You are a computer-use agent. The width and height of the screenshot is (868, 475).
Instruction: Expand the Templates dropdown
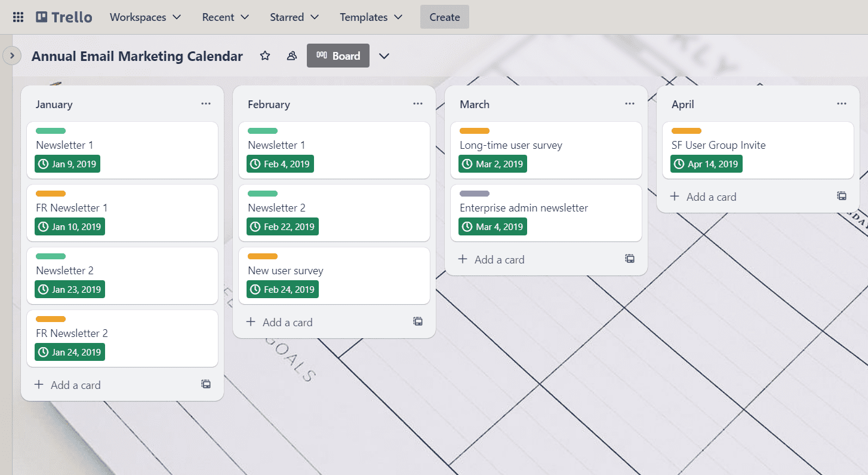[371, 17]
